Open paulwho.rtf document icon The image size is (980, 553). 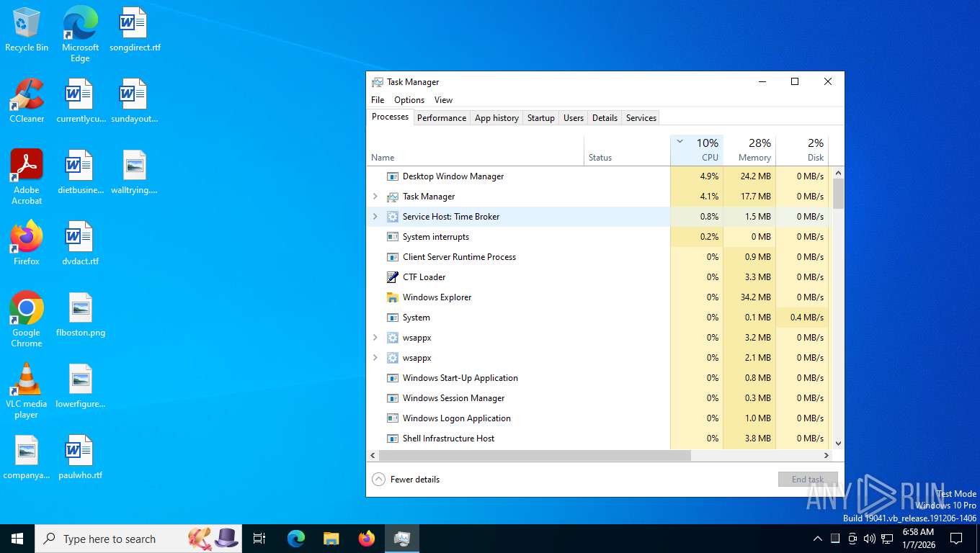(81, 457)
